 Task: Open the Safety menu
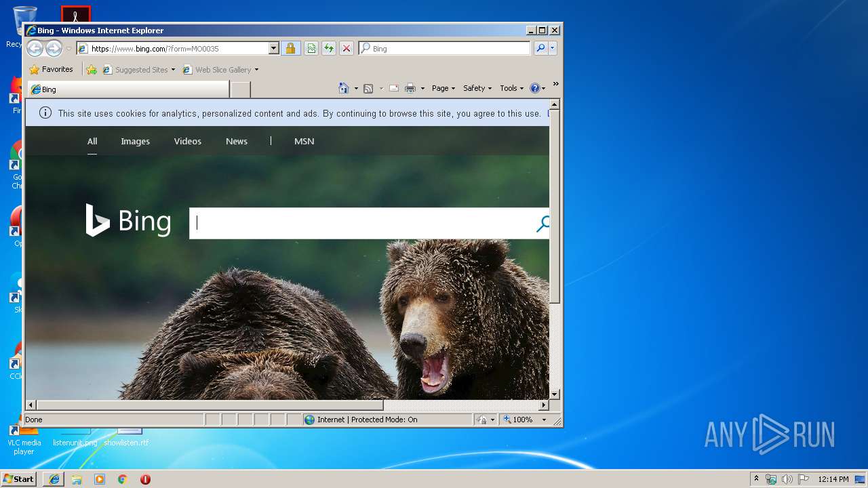click(477, 88)
